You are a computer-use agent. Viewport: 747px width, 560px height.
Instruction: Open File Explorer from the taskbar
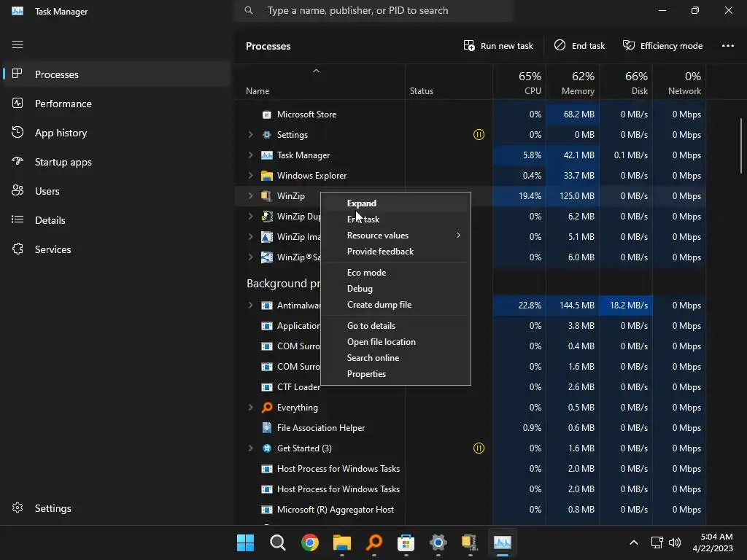[342, 542]
